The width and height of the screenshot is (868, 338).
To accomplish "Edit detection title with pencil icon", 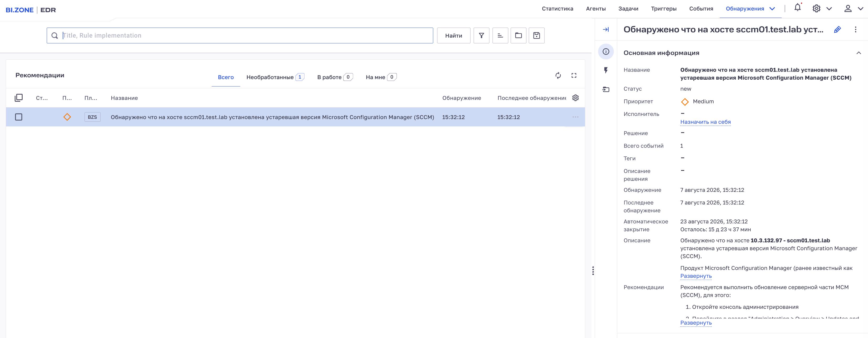I will [x=837, y=30].
